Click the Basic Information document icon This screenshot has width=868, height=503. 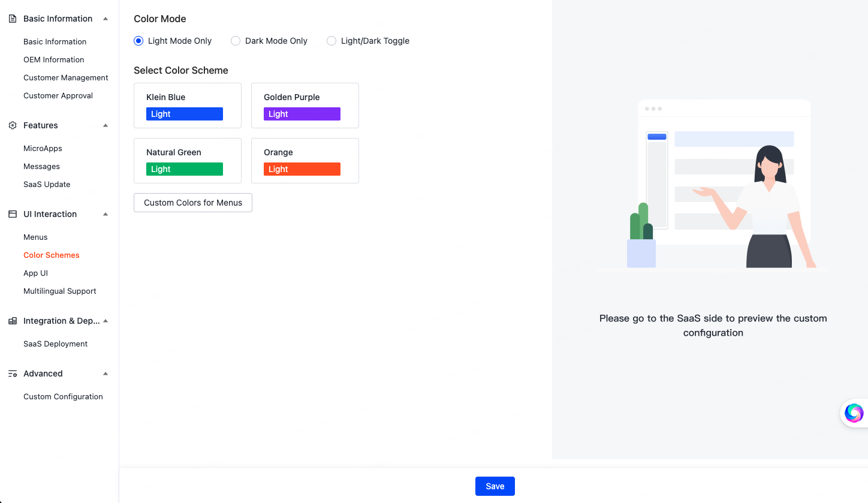pyautogui.click(x=13, y=19)
